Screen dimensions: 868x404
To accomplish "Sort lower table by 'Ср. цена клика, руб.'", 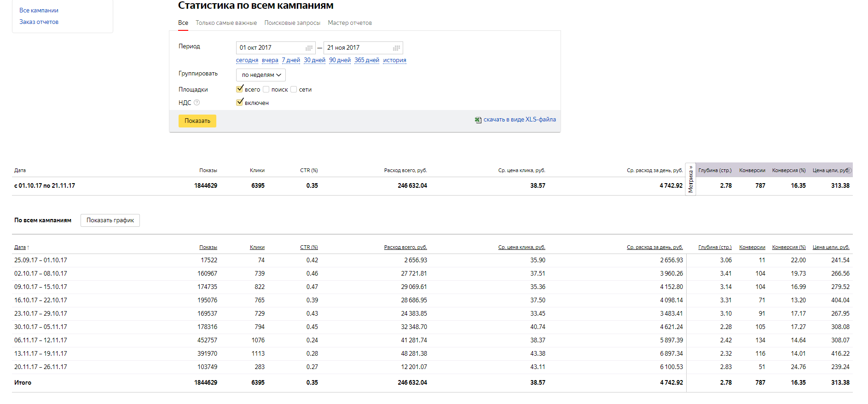I will click(521, 248).
